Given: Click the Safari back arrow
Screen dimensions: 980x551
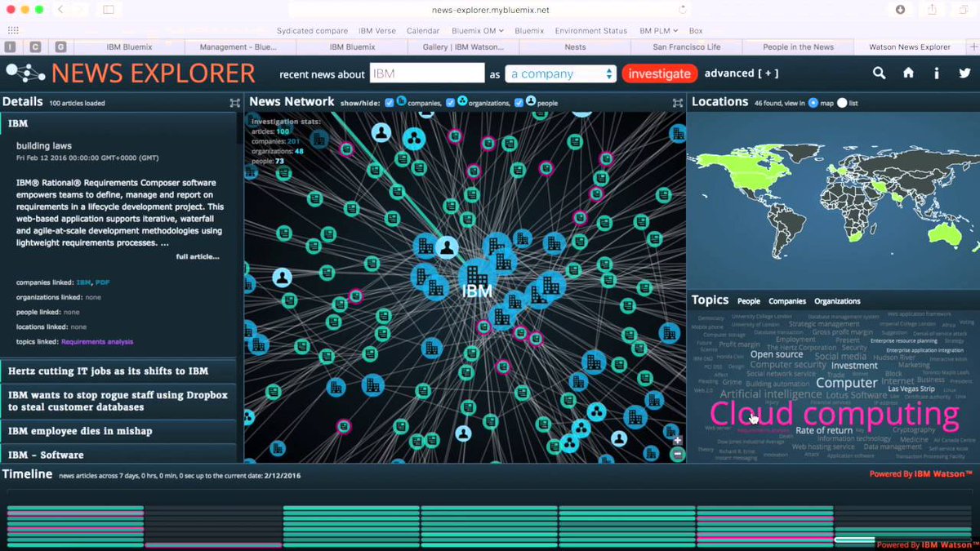Looking at the screenshot, I should coord(61,10).
